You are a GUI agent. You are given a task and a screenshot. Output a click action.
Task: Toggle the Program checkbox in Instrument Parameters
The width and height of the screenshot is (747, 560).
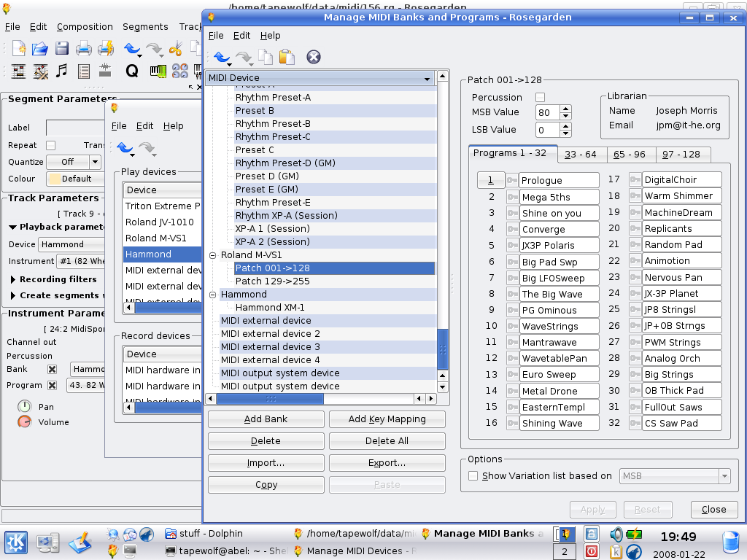point(53,385)
